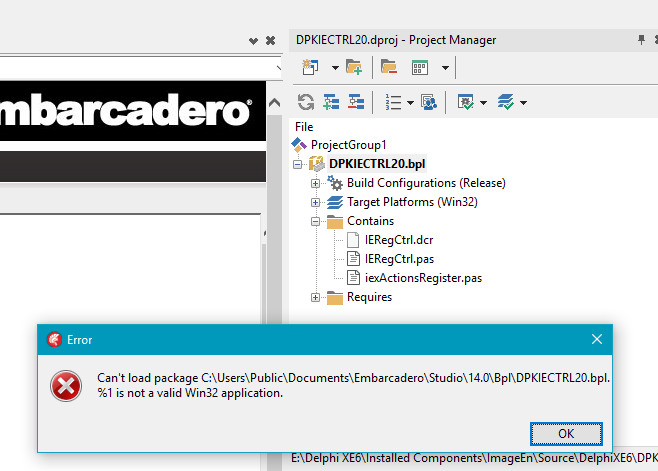Image resolution: width=658 pixels, height=471 pixels.
Task: Click the Add Existing Project folder icon
Action: click(354, 67)
